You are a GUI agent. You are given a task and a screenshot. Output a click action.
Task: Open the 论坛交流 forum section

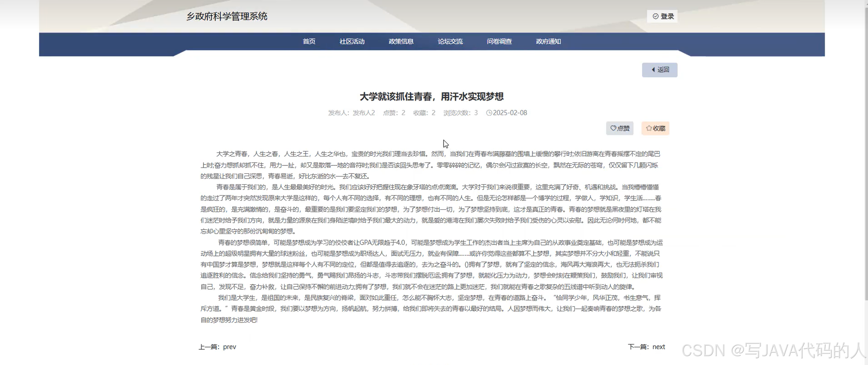450,41
